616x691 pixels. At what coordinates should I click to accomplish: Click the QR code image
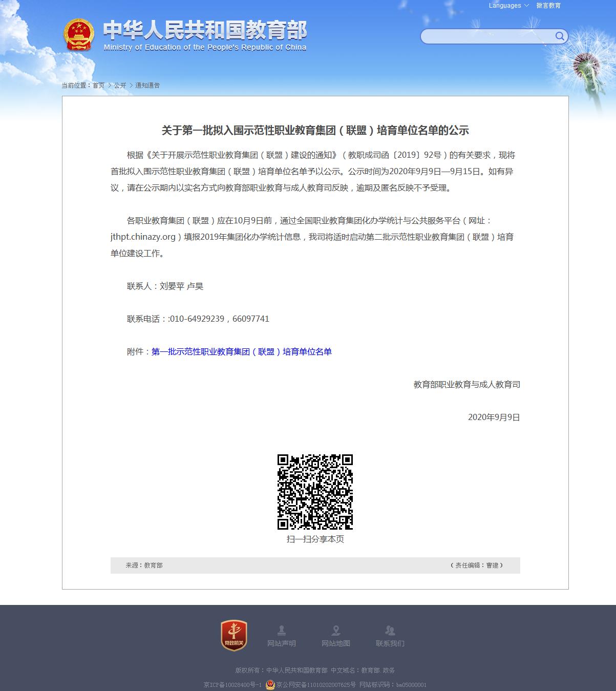click(x=315, y=492)
